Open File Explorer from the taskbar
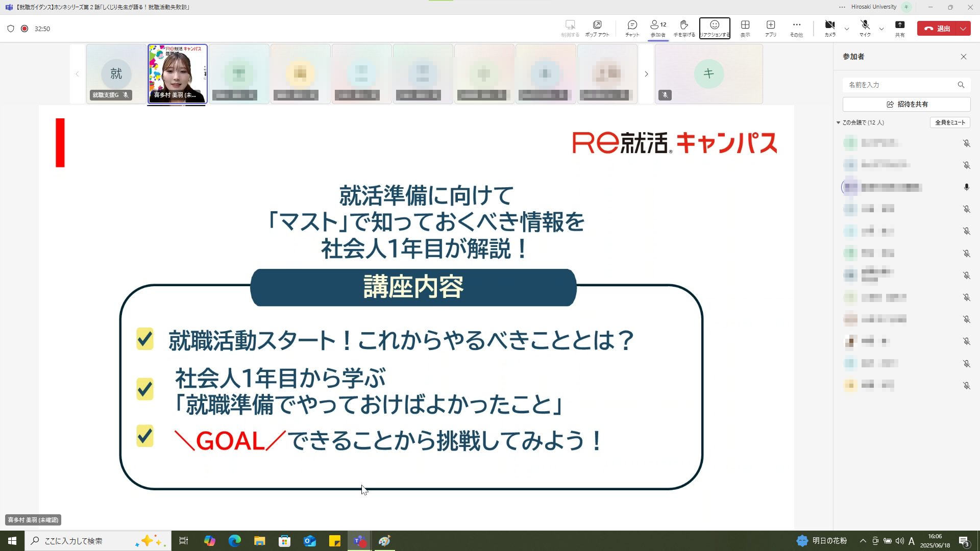980x551 pixels. click(259, 541)
